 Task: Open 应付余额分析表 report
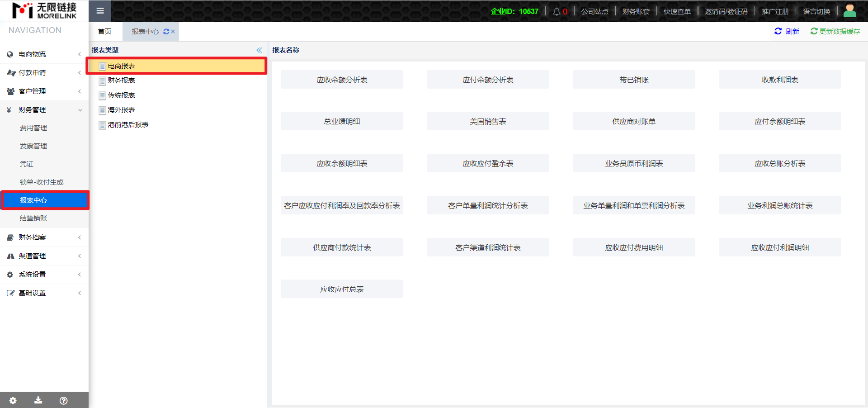[488, 80]
